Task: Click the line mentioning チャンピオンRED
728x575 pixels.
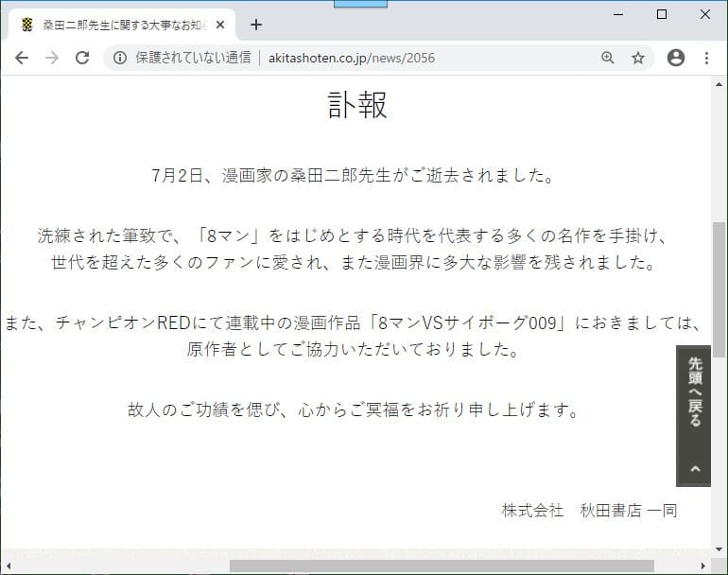Action: pyautogui.click(x=353, y=322)
